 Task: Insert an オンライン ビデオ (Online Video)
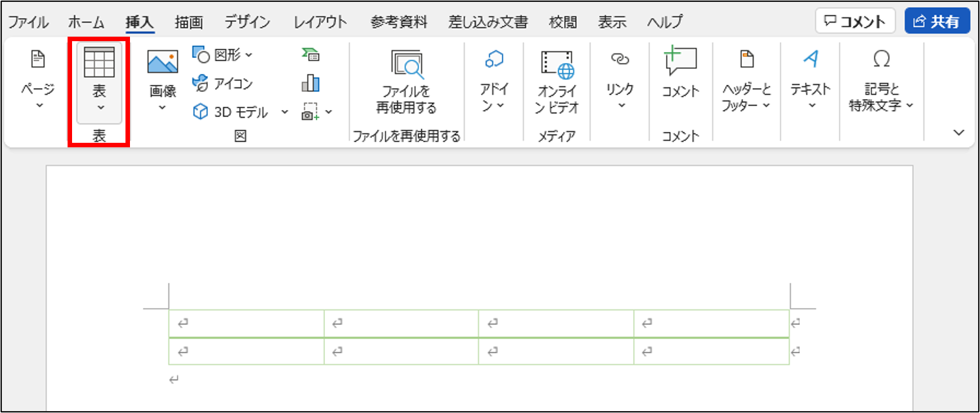[x=557, y=83]
